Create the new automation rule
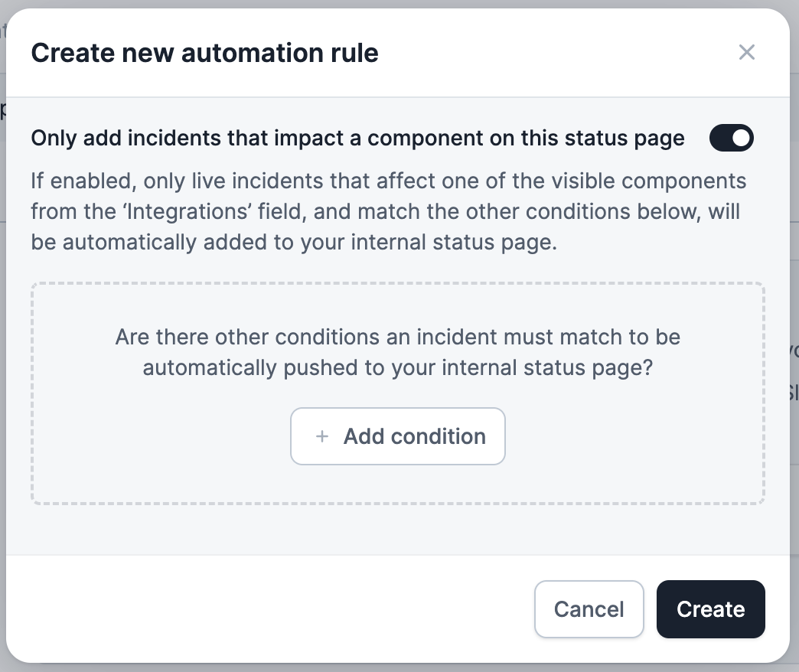This screenshot has height=672, width=799. [x=710, y=609]
